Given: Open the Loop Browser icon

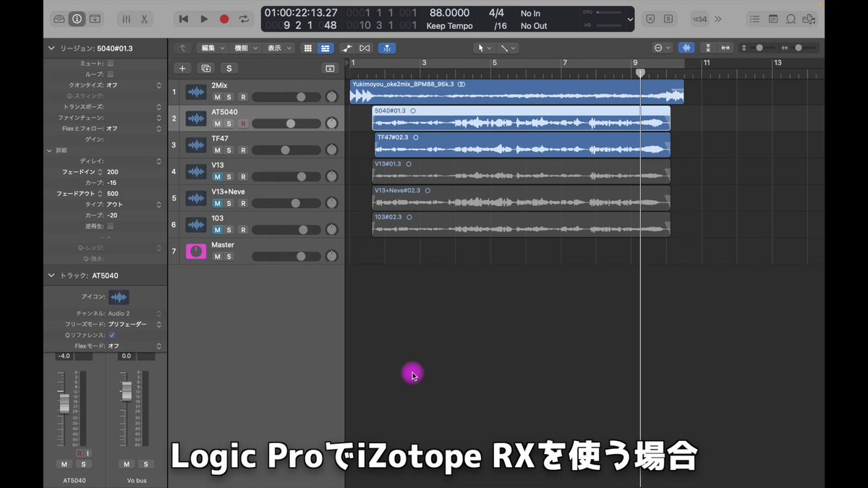Looking at the screenshot, I should click(791, 19).
